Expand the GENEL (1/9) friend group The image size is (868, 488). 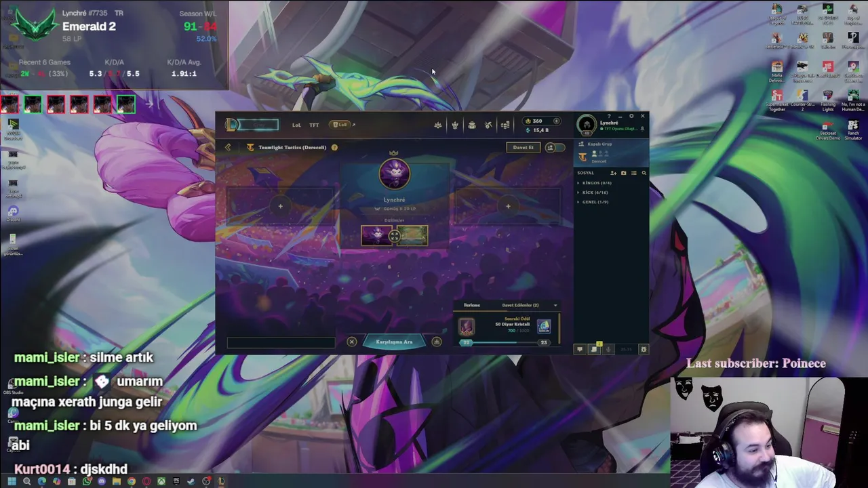pos(593,202)
